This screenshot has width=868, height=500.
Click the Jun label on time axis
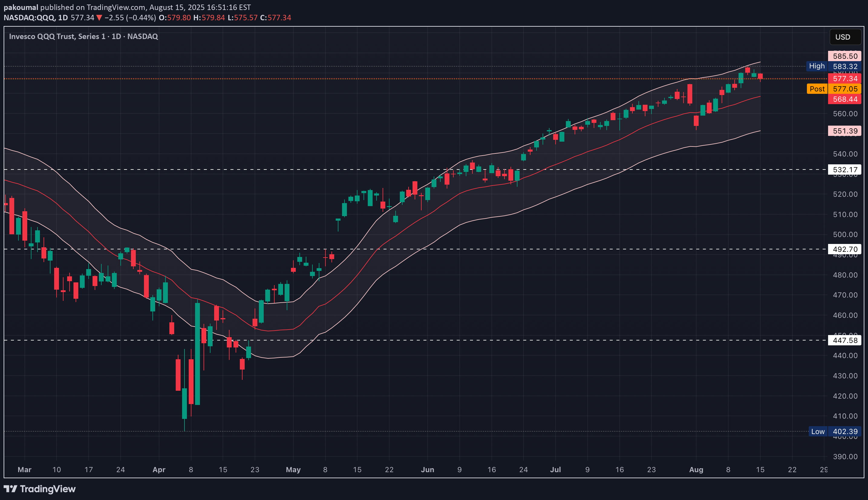coord(427,469)
